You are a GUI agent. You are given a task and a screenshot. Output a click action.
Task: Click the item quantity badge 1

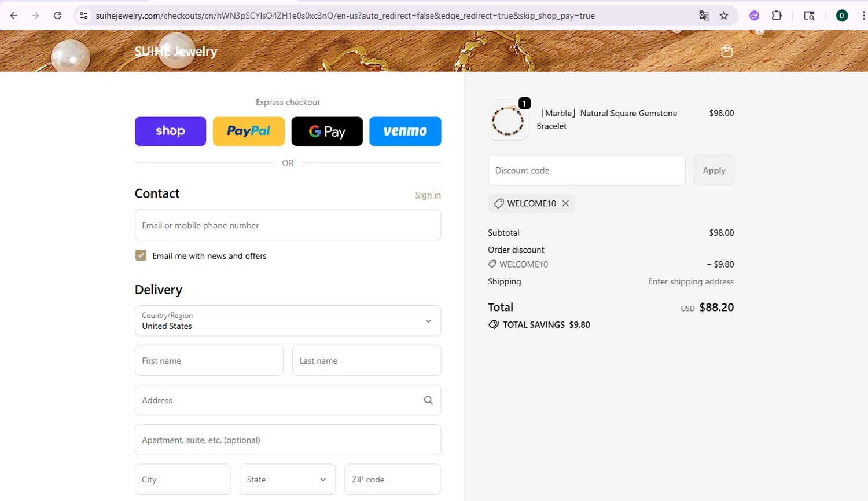[524, 104]
